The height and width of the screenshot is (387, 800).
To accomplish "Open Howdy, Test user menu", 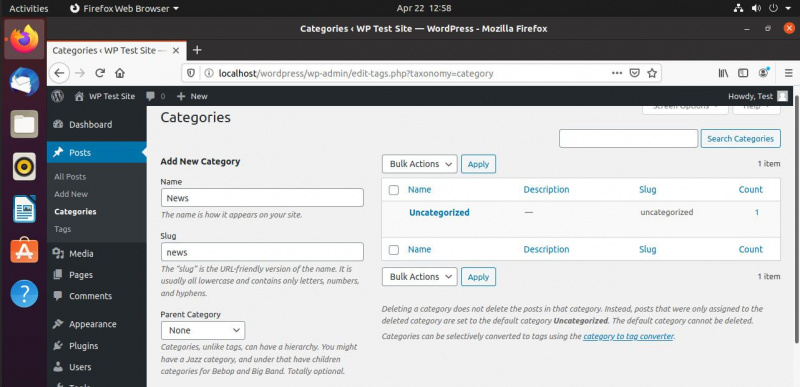I will pyautogui.click(x=758, y=96).
